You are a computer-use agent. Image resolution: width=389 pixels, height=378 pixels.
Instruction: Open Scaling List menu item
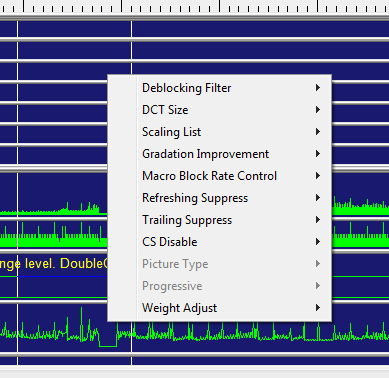click(x=219, y=132)
